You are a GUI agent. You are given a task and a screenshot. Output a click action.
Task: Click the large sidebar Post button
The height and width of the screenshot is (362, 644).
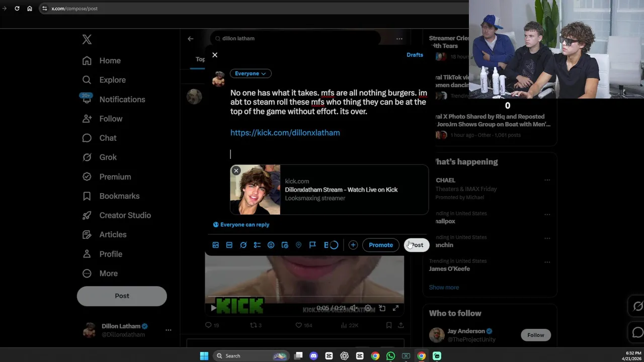pyautogui.click(x=122, y=296)
